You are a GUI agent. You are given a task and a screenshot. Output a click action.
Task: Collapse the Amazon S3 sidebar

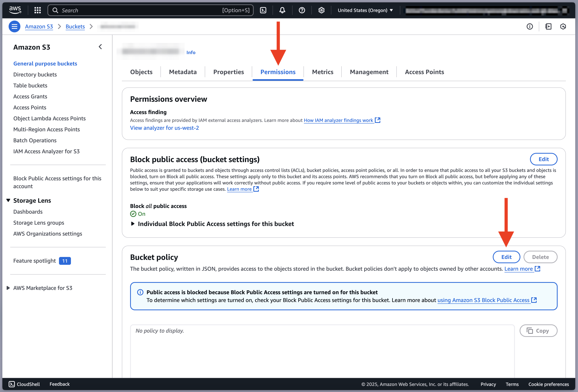[101, 47]
